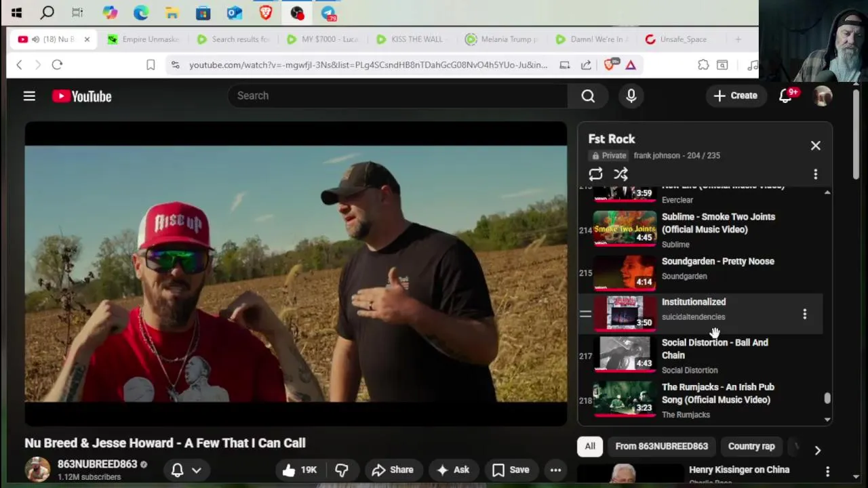Switch to MY $7000 tab
This screenshot has width=868, height=488.
(x=323, y=39)
